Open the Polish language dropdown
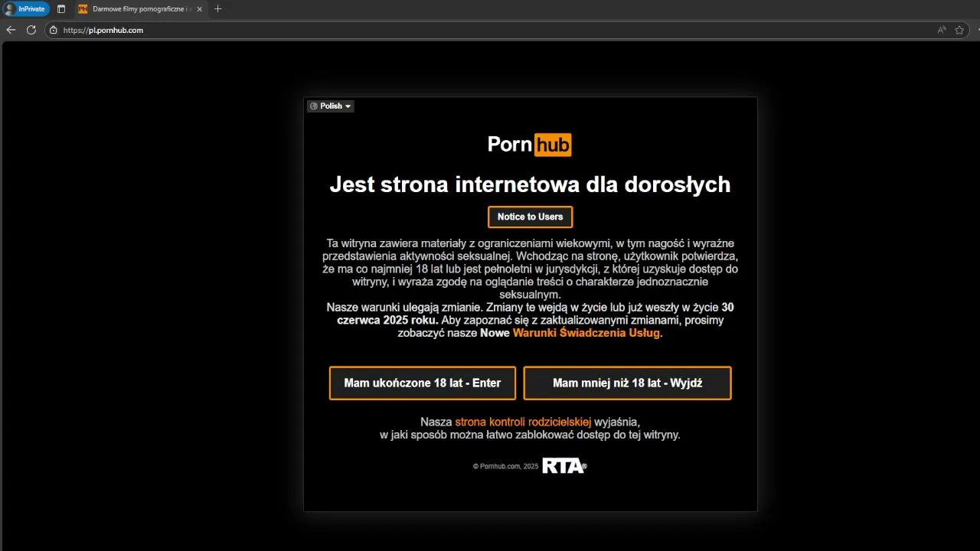The width and height of the screenshot is (980, 551). 331,106
